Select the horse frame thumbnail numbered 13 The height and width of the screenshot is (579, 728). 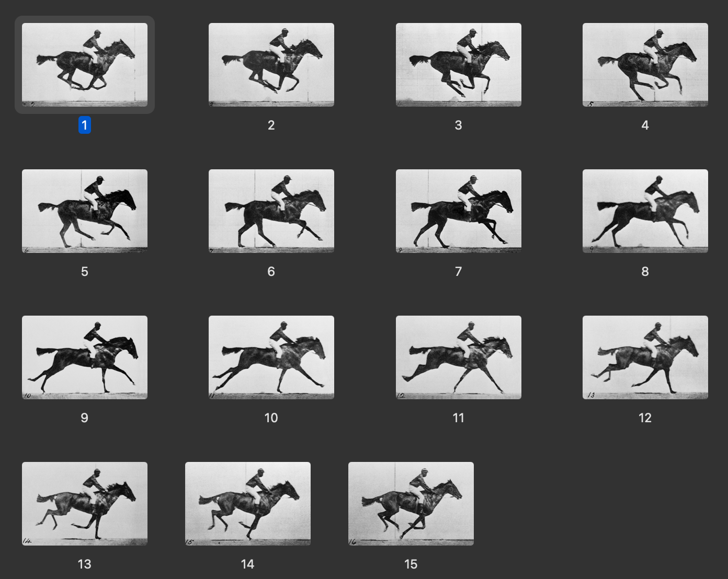tap(85, 504)
